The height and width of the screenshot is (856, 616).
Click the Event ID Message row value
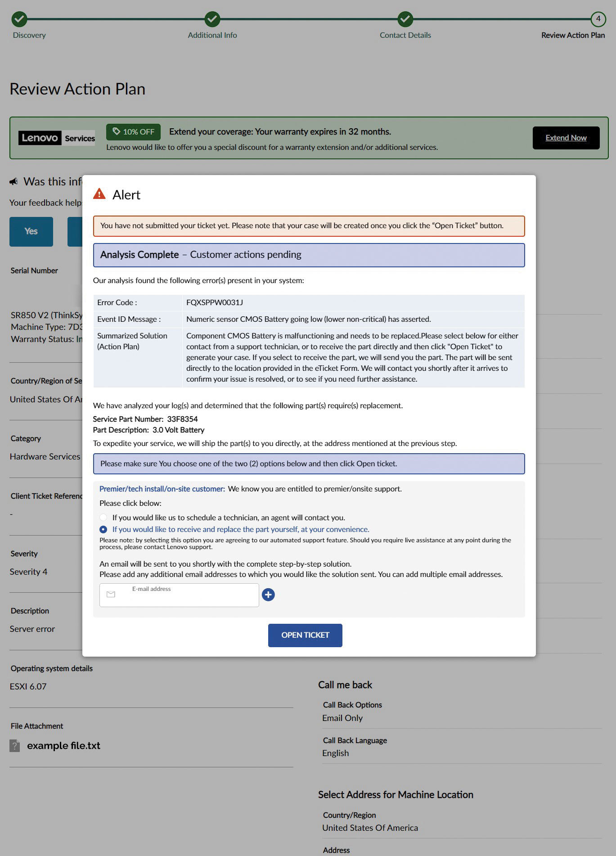pos(309,319)
